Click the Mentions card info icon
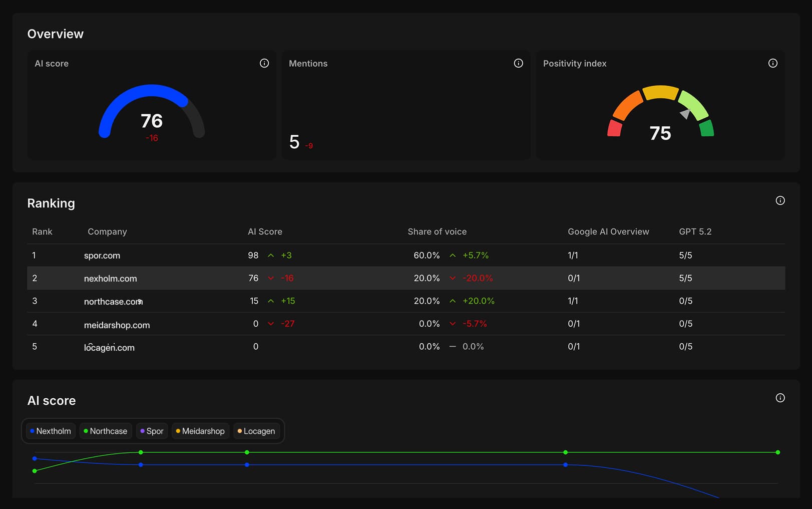This screenshot has width=812, height=509. [519, 63]
